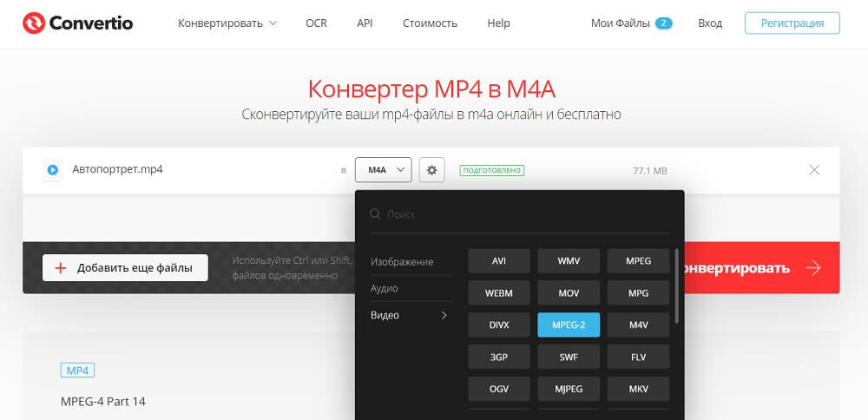Click the play icon beside Автопортрет.mp4
The width and height of the screenshot is (868, 420).
53,170
